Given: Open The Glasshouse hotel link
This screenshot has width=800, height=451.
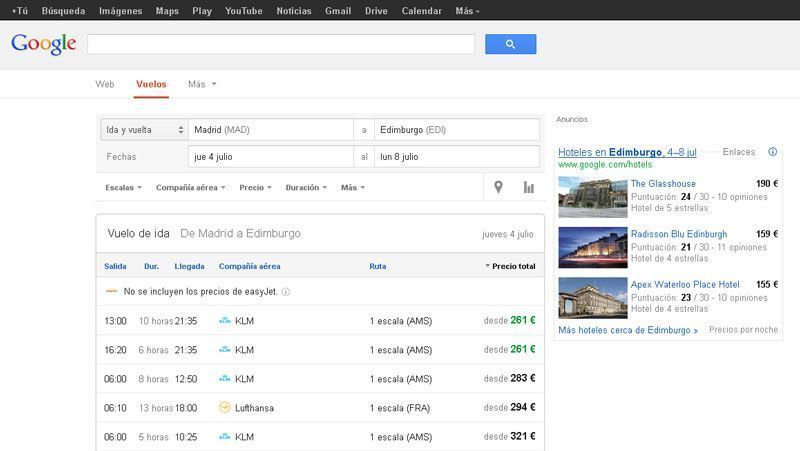Looking at the screenshot, I should pos(663,184).
